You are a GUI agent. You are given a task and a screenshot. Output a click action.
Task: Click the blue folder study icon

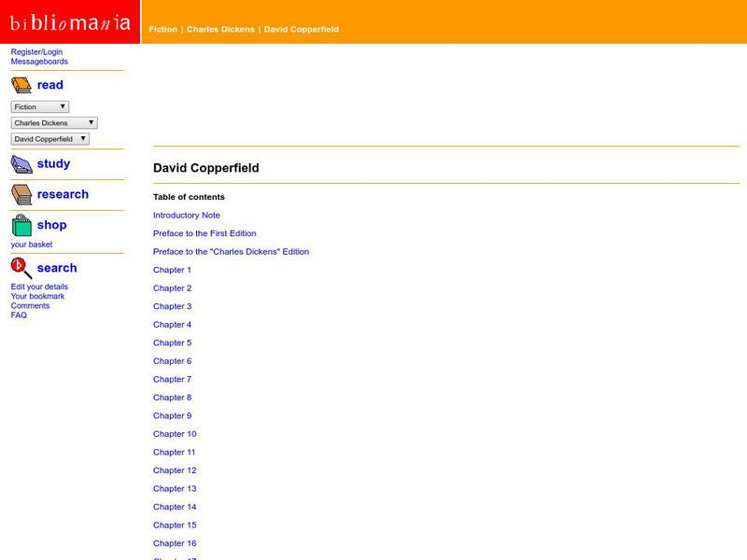click(21, 164)
